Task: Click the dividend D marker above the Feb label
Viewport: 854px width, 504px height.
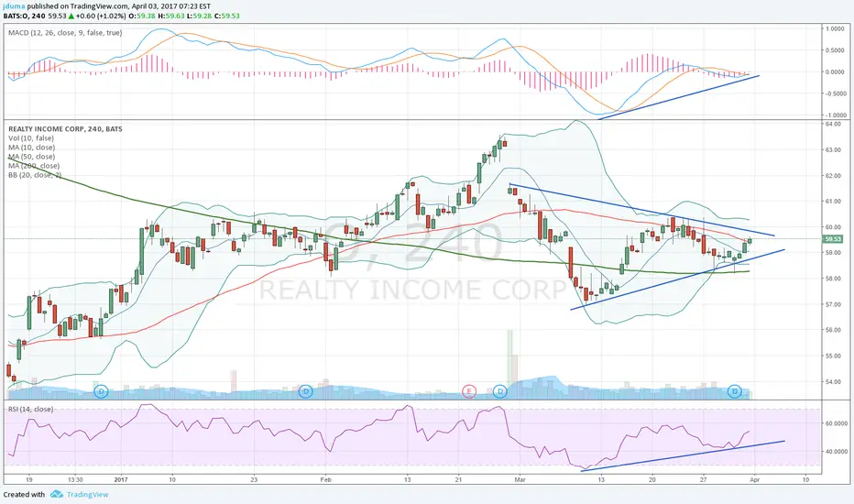Action: [306, 390]
